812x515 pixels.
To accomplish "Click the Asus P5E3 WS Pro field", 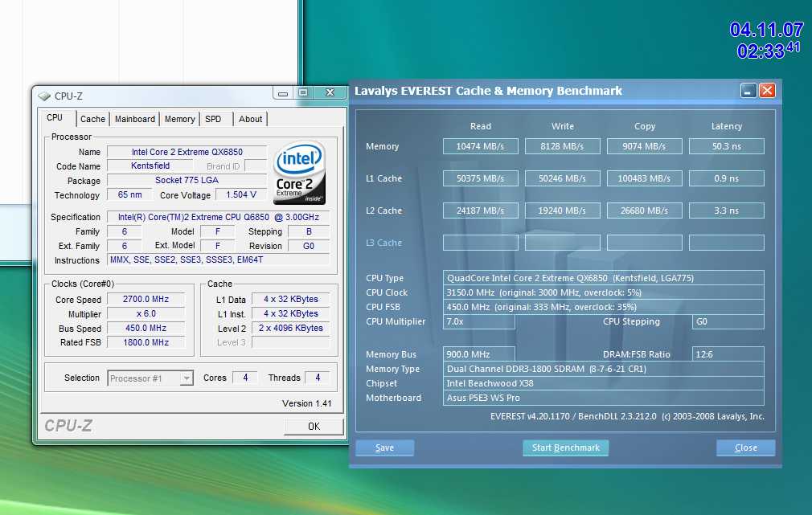I will [x=603, y=398].
